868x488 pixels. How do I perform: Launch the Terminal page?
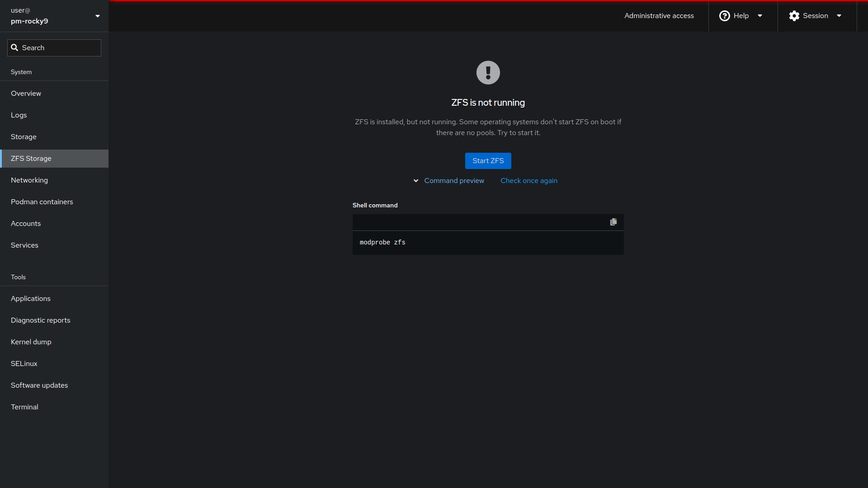(x=54, y=407)
